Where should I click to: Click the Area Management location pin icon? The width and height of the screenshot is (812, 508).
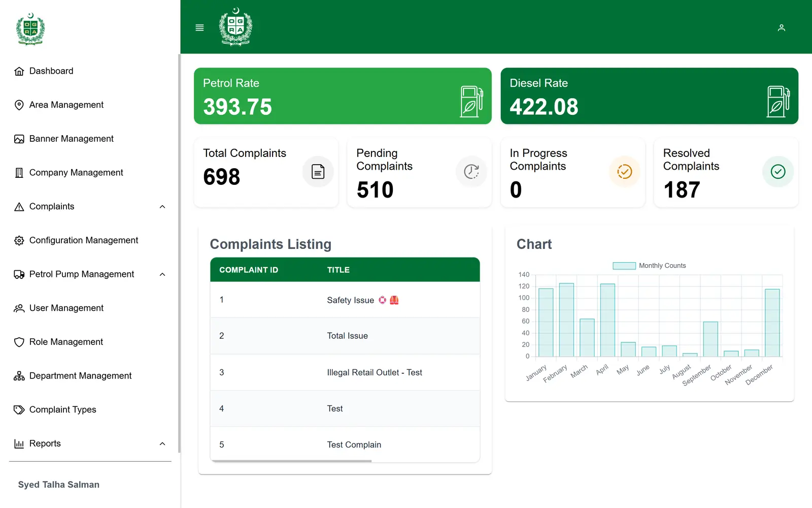(19, 105)
